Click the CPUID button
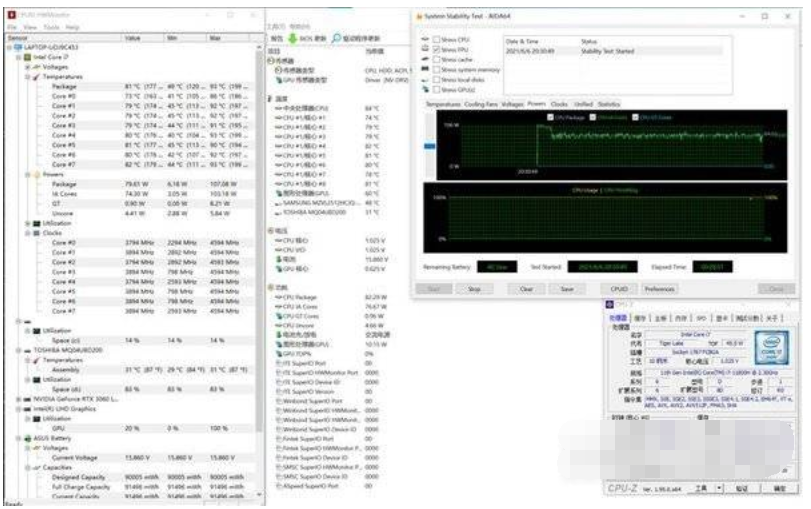The height and width of the screenshot is (509, 811). coord(619,289)
